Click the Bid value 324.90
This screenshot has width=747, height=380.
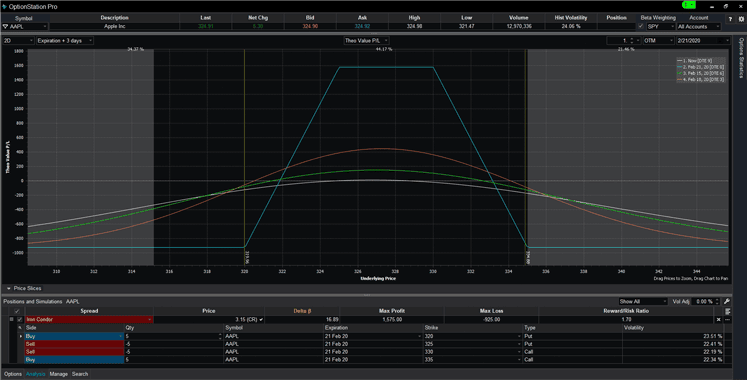[x=310, y=27]
